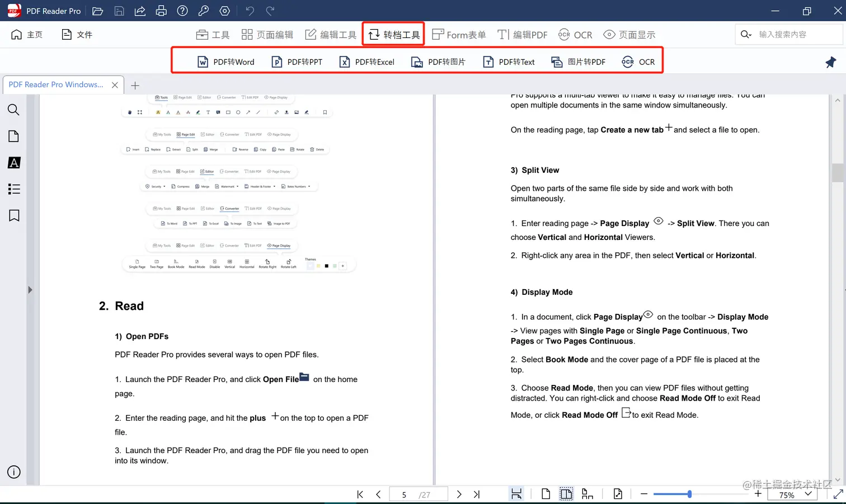Open the search options dropdown magnifier
Viewport: 846px width, 504px height.
click(746, 35)
